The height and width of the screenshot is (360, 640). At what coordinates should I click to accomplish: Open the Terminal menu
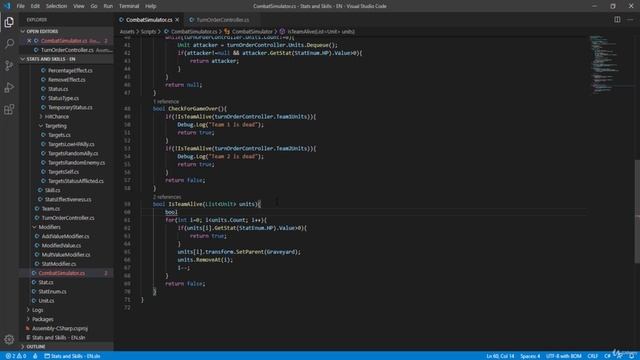pos(129,6)
